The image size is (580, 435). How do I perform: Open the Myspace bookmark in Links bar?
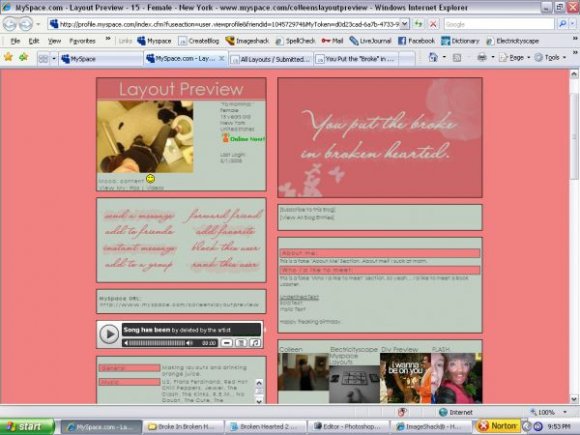[154, 41]
